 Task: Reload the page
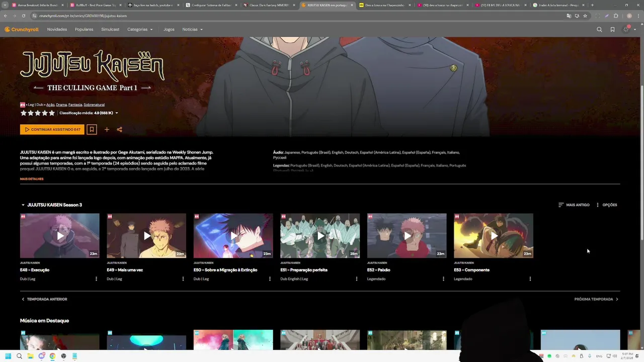point(23,16)
